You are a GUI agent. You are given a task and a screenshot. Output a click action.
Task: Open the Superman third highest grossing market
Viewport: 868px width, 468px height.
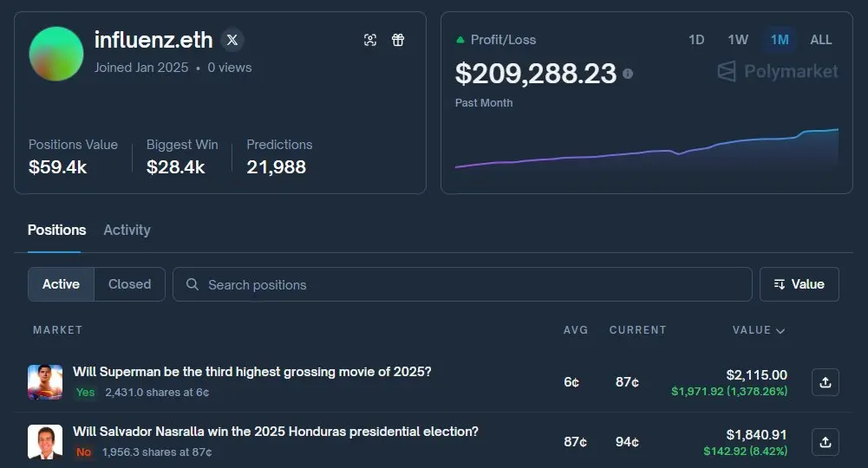coord(251,372)
